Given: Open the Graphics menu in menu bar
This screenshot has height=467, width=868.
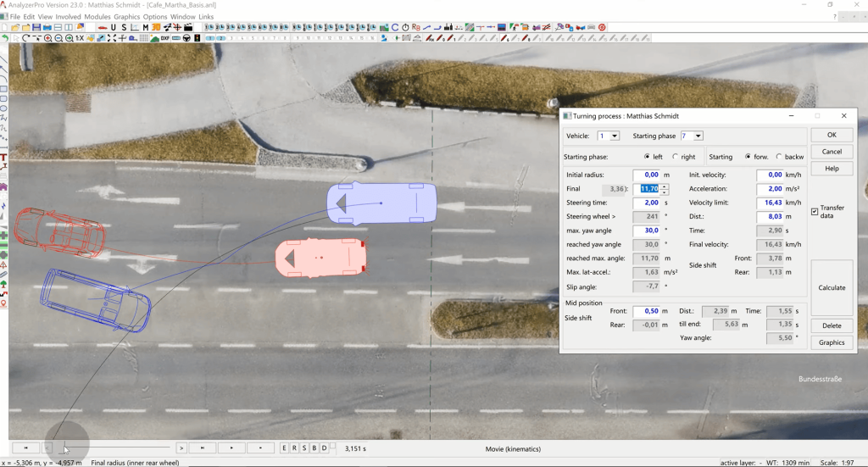Looking at the screenshot, I should pyautogui.click(x=126, y=16).
